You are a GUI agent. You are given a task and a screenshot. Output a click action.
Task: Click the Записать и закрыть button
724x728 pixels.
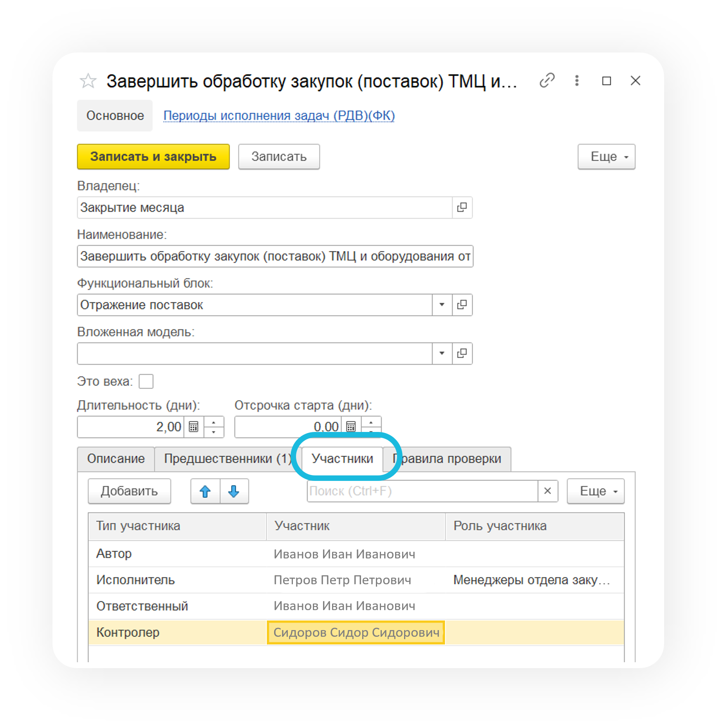pyautogui.click(x=153, y=157)
